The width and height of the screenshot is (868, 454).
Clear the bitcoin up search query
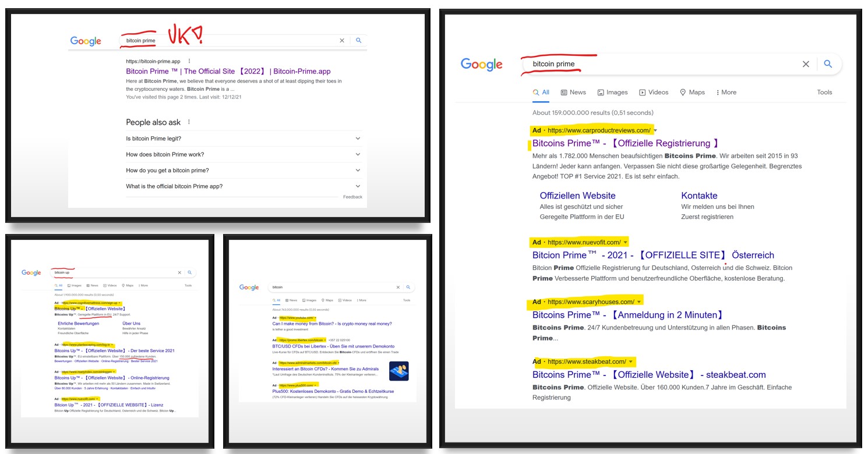click(x=179, y=272)
